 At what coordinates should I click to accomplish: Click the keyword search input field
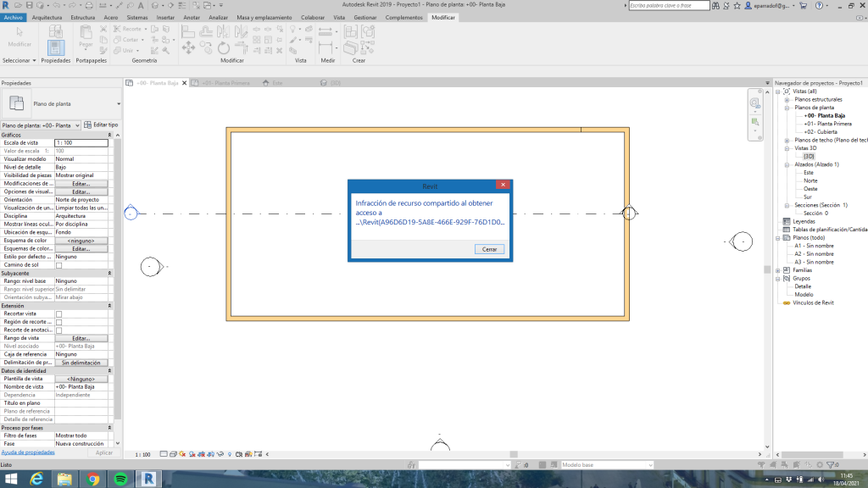point(669,6)
